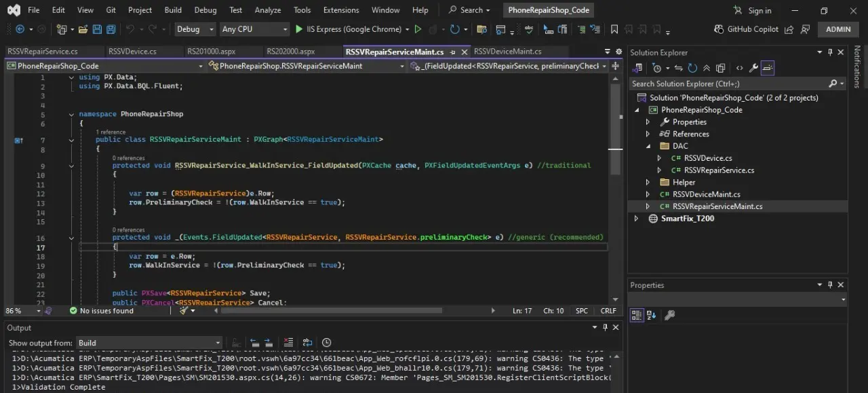Toggle Preview Selected Items icon in Solution Explorer
Screen dimensions: 868x393
[768, 68]
